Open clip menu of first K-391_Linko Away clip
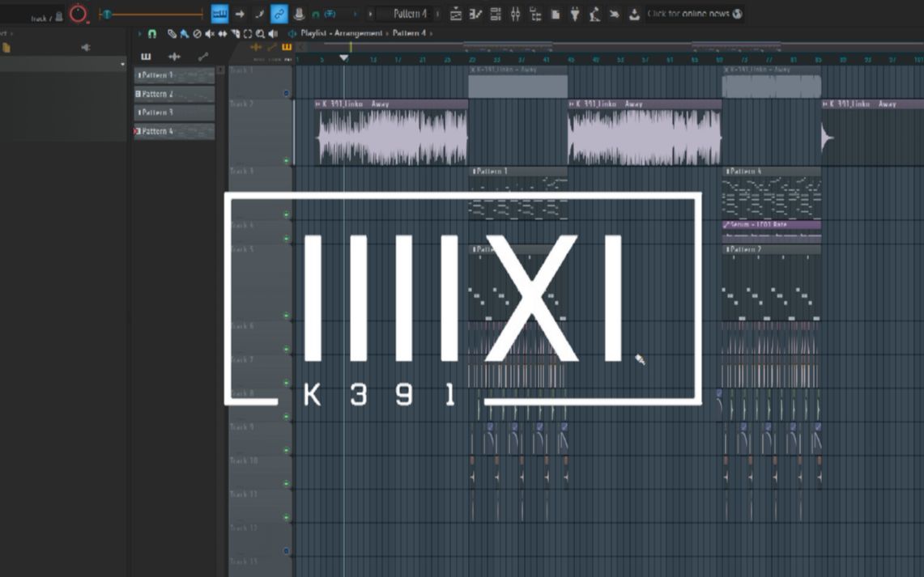 pos(318,104)
